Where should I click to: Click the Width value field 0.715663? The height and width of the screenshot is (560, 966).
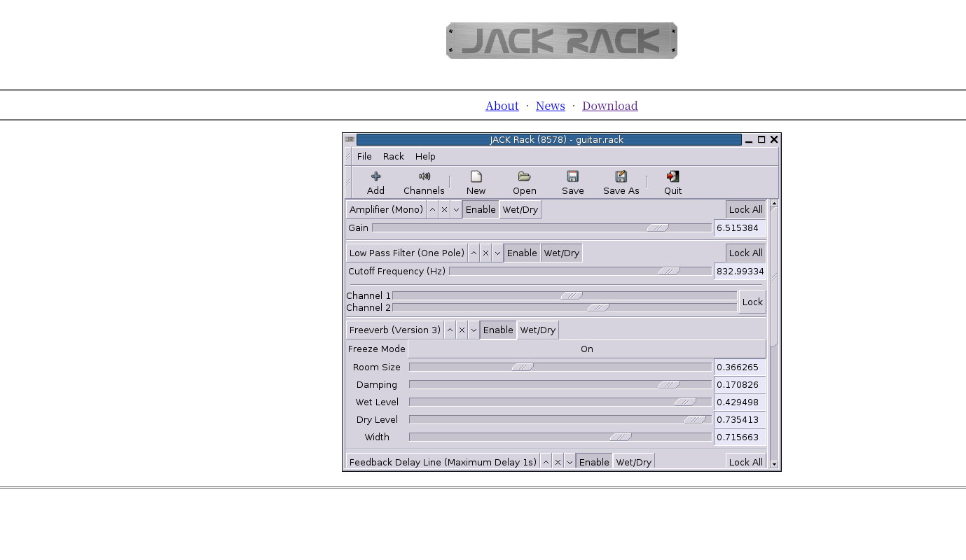tap(740, 437)
